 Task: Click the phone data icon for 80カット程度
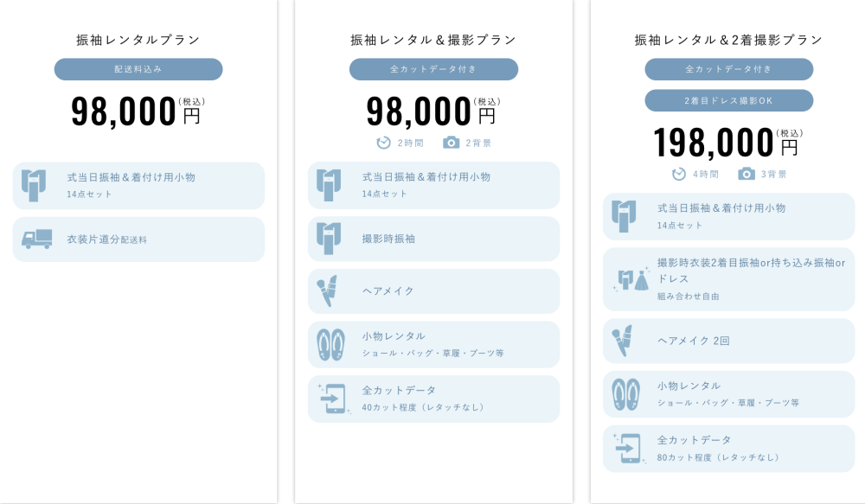pyautogui.click(x=628, y=448)
